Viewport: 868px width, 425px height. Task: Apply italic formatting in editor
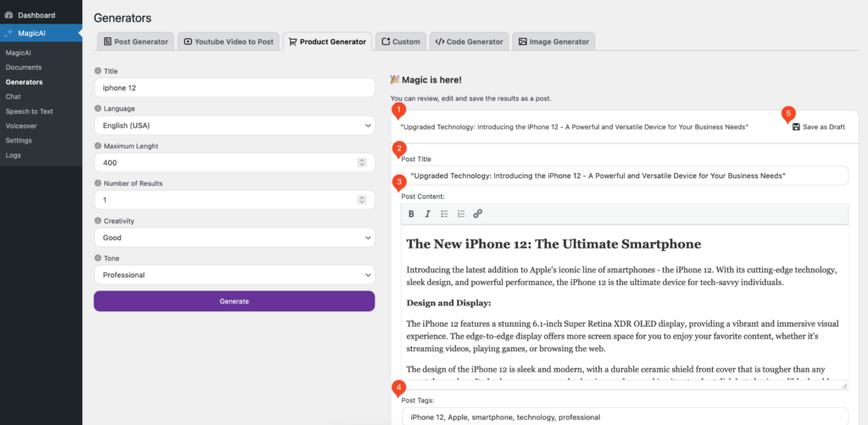(428, 214)
